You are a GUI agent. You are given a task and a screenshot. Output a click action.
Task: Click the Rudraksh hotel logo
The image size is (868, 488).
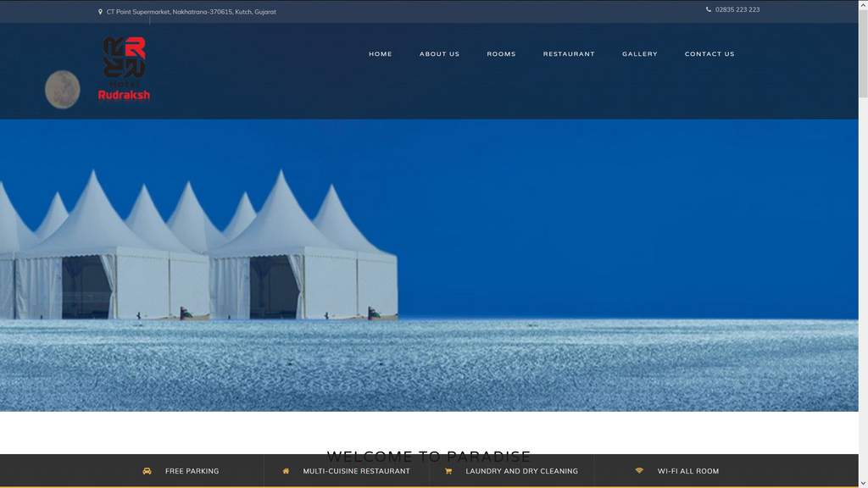[x=125, y=69]
